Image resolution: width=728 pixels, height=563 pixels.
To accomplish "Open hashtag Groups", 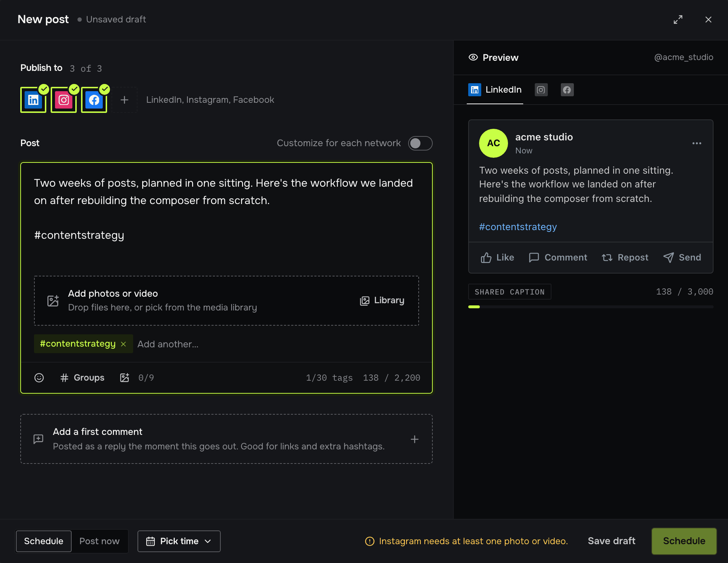I will pyautogui.click(x=82, y=378).
